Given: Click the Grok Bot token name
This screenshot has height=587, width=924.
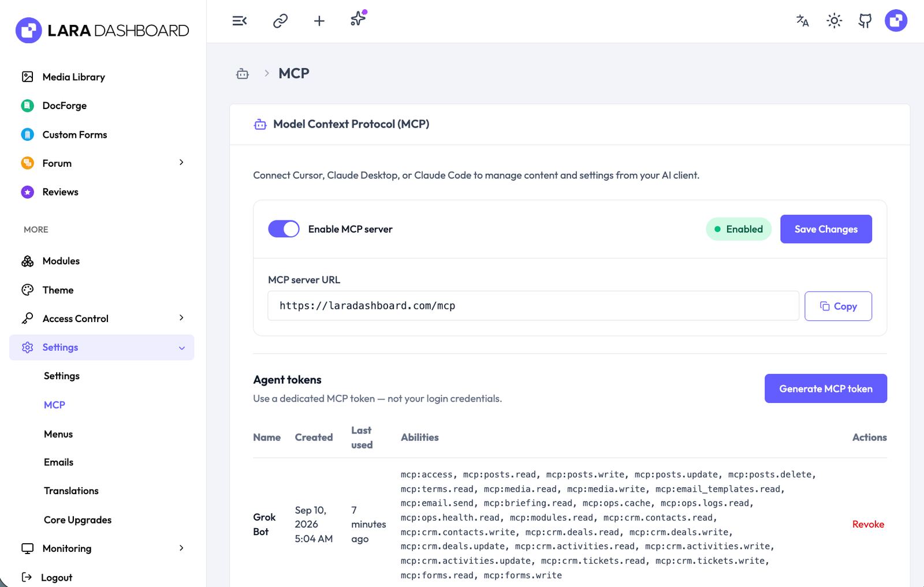Looking at the screenshot, I should point(264,524).
